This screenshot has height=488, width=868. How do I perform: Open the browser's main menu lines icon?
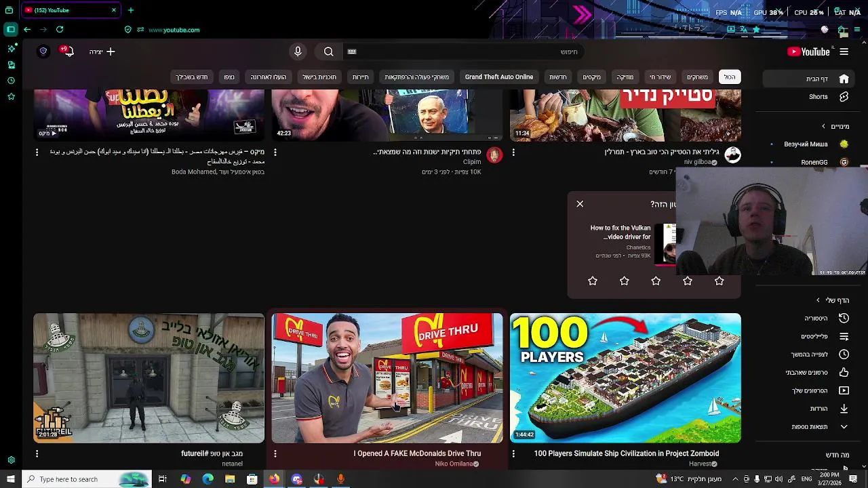[858, 30]
